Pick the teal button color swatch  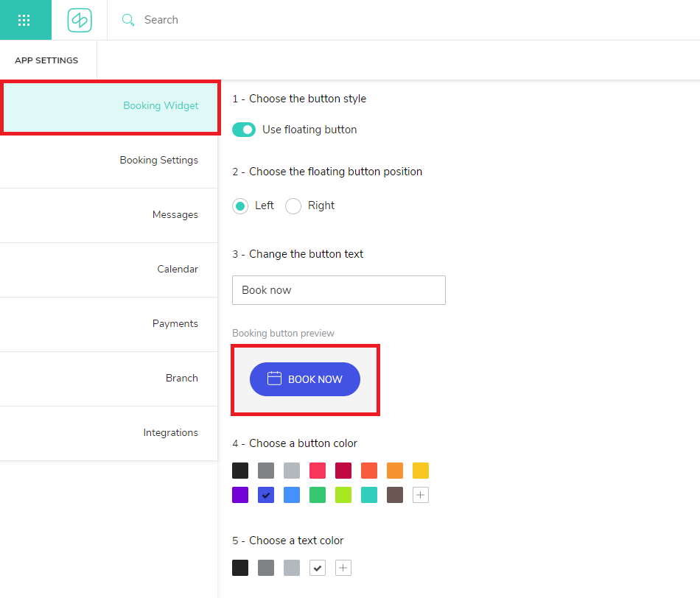click(369, 495)
